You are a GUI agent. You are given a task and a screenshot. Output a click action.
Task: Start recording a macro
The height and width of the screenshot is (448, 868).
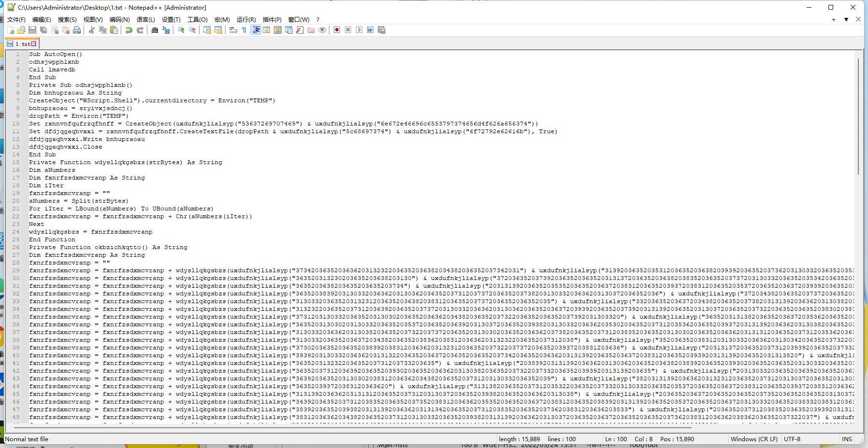[337, 30]
